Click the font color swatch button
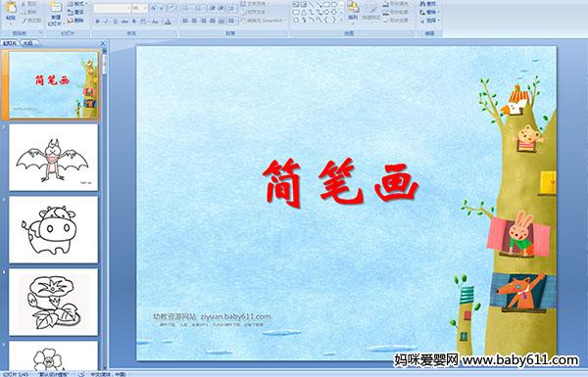Screen dimensions: 588x377 [168, 22]
